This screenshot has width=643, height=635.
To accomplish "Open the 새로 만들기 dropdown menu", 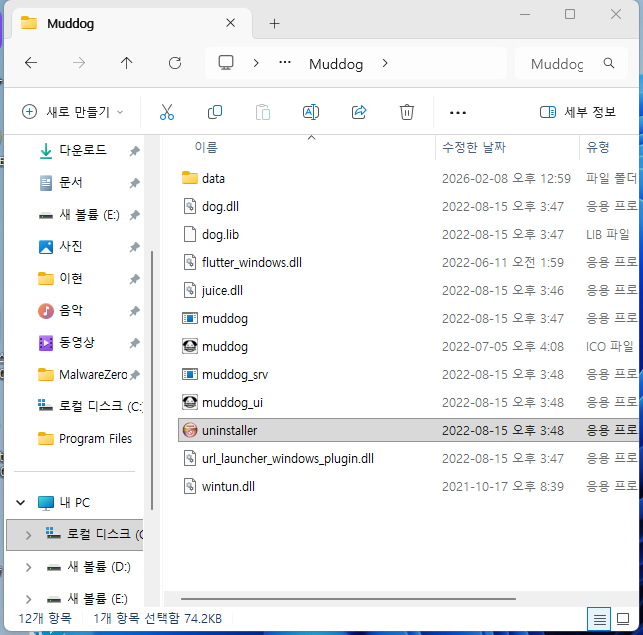I will click(x=72, y=112).
